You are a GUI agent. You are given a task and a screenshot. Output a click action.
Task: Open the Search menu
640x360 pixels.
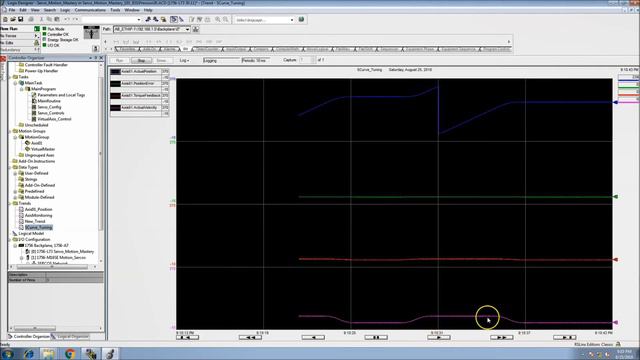pos(49,10)
